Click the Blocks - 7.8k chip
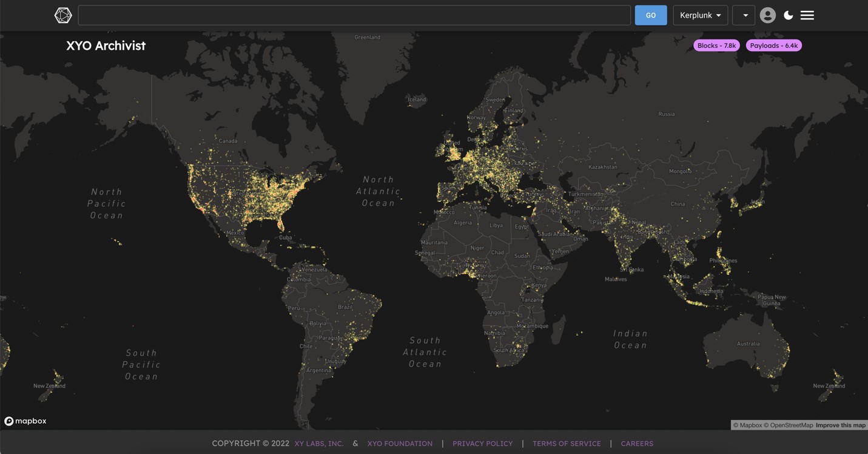This screenshot has width=868, height=454. [716, 46]
